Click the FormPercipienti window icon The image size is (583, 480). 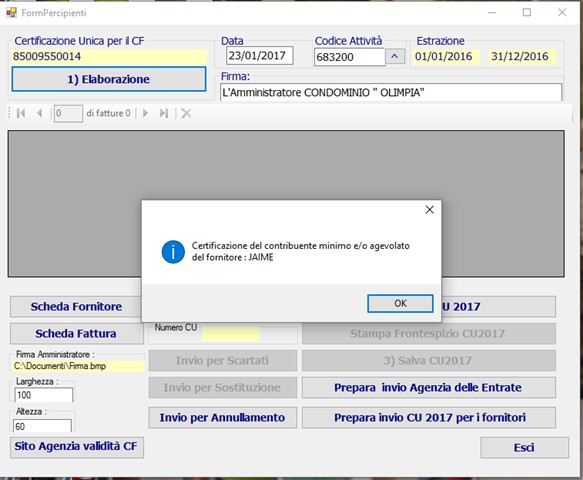point(11,13)
